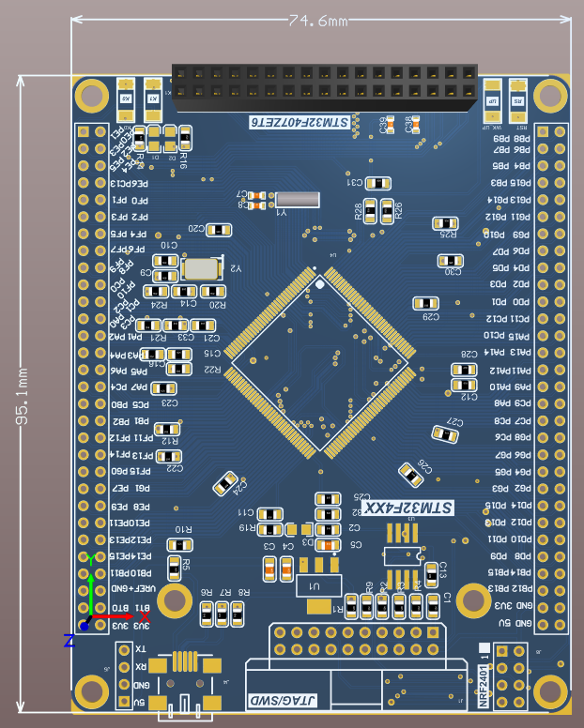
Task: Click the TX pin label
Action: [x=140, y=648]
